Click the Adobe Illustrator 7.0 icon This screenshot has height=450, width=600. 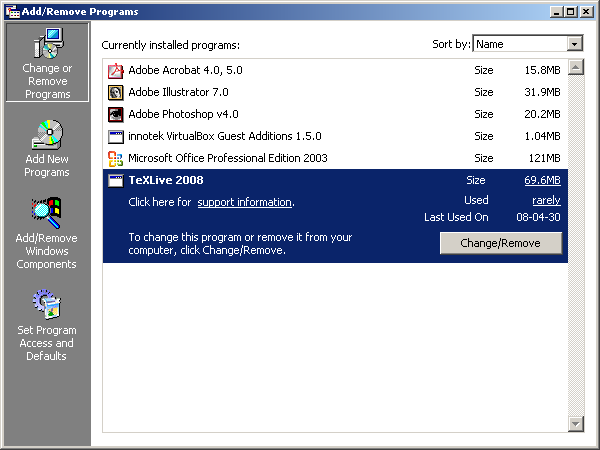(x=115, y=93)
